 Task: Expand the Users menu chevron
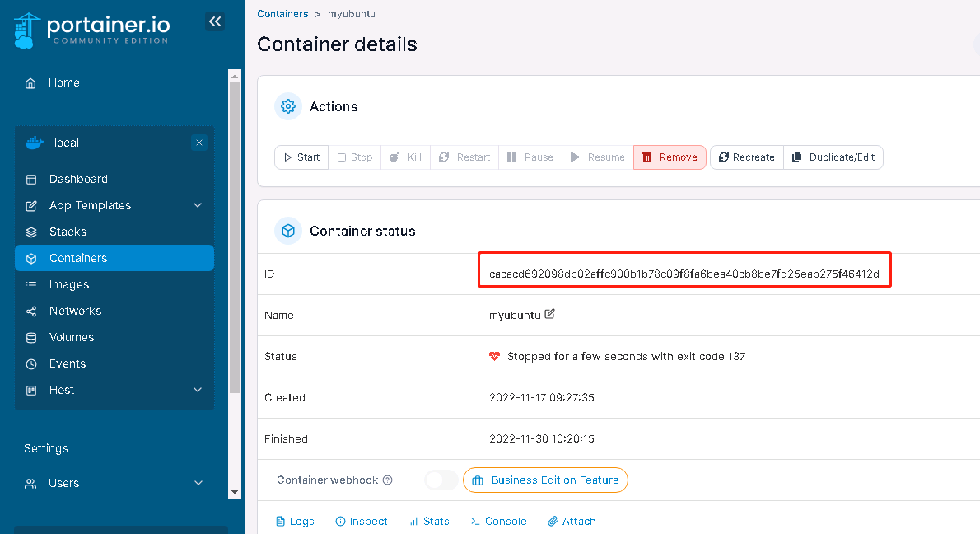point(198,483)
